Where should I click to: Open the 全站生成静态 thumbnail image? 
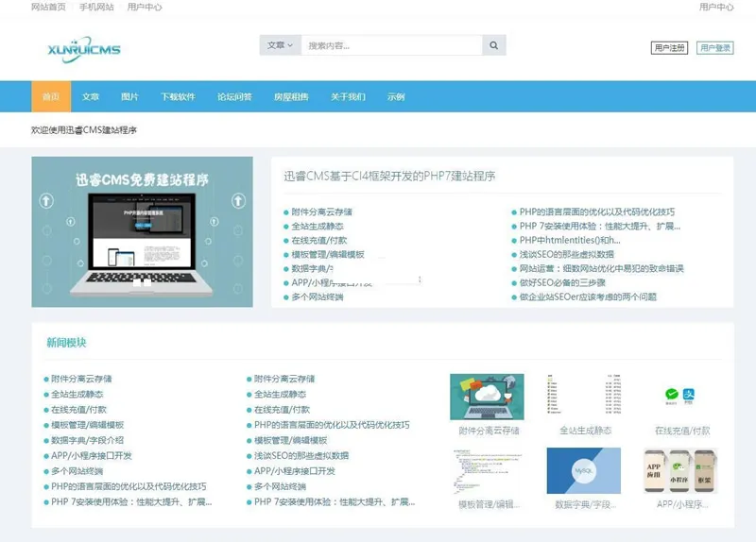click(x=585, y=397)
